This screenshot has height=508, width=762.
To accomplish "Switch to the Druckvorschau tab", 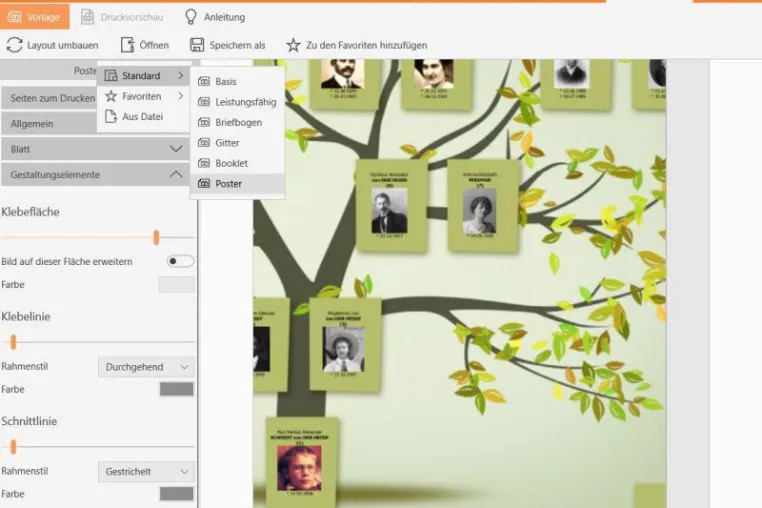I will click(122, 17).
